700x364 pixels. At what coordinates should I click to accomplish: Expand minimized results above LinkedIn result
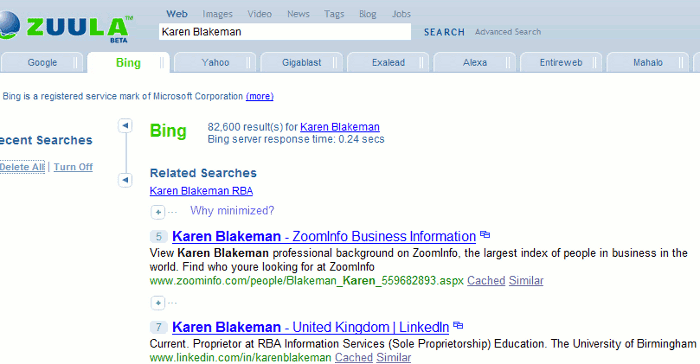click(158, 303)
